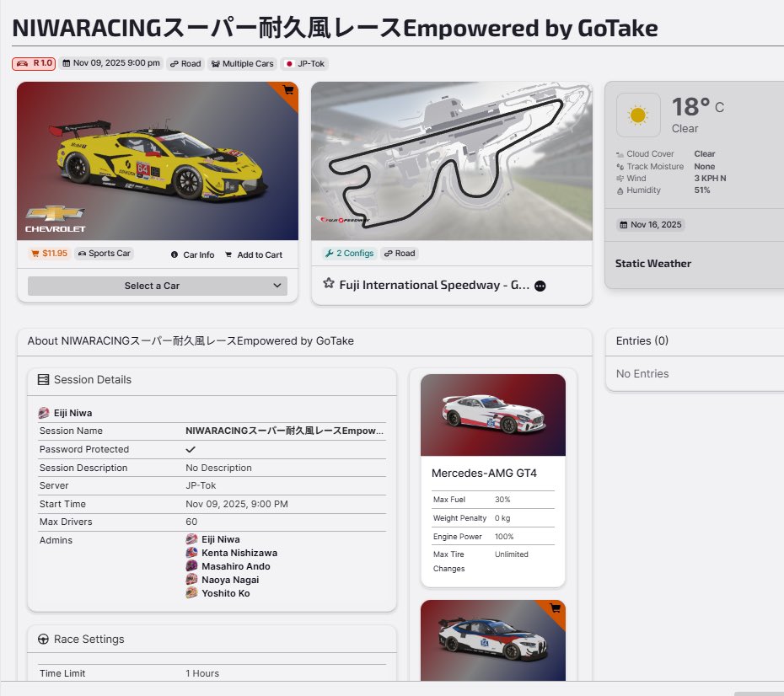This screenshot has width=784, height=696.
Task: Click the 18° C temperature reading
Action: (697, 106)
